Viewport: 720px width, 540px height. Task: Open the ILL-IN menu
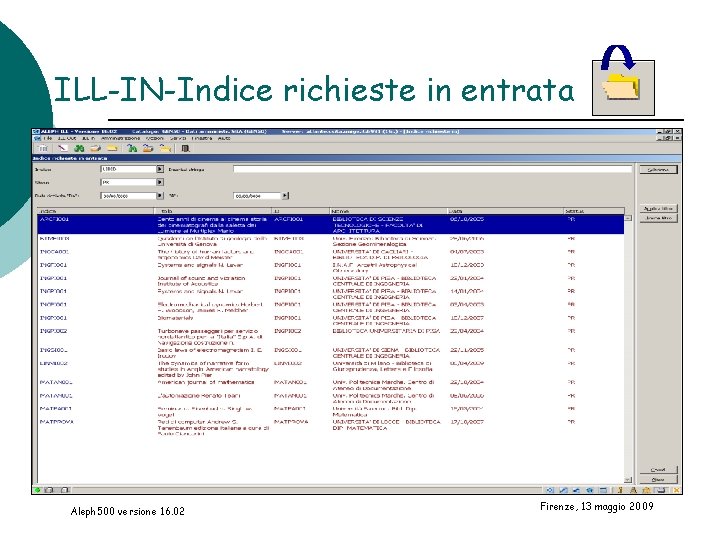click(x=89, y=138)
